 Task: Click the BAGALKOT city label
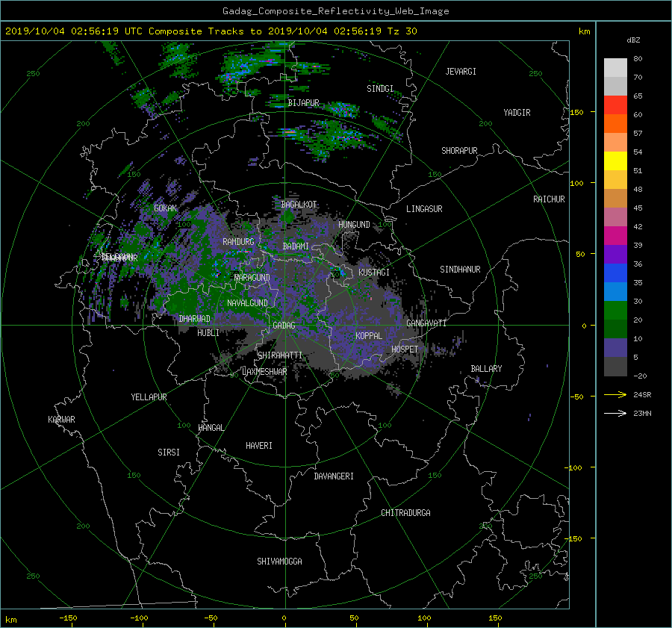tap(299, 205)
